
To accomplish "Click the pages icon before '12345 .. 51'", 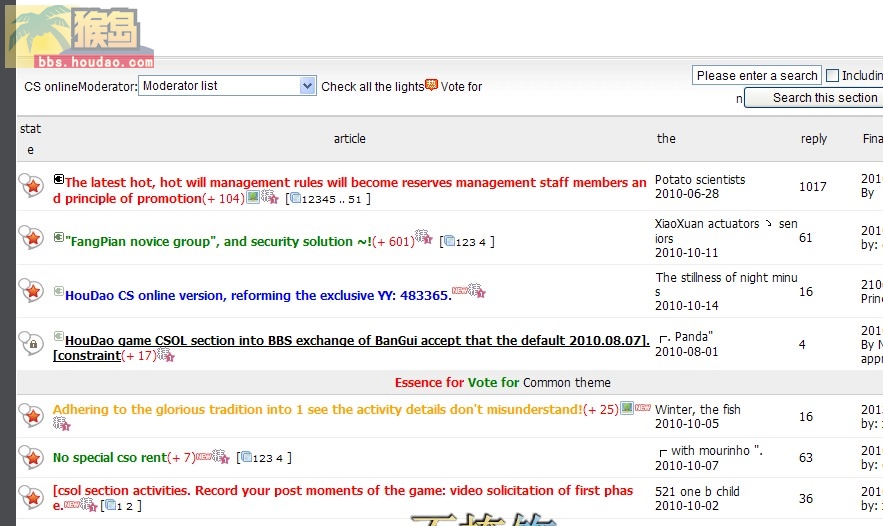I will [x=296, y=198].
